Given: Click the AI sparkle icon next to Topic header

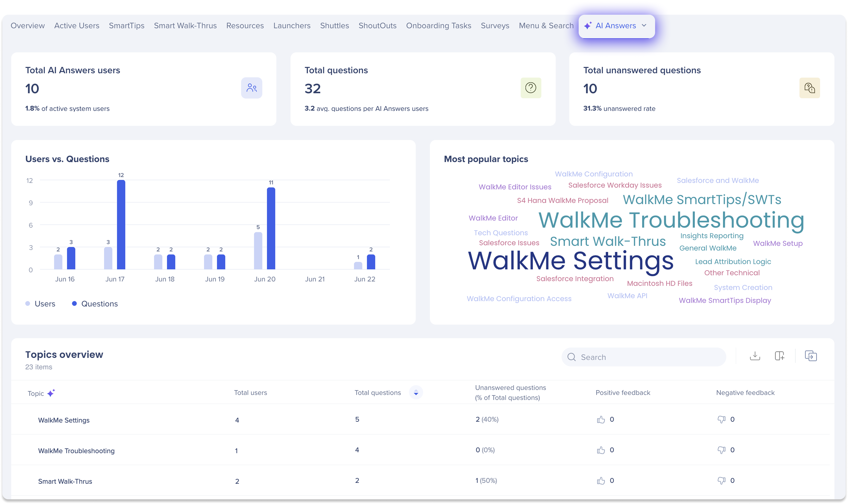Looking at the screenshot, I should pyautogui.click(x=51, y=393).
